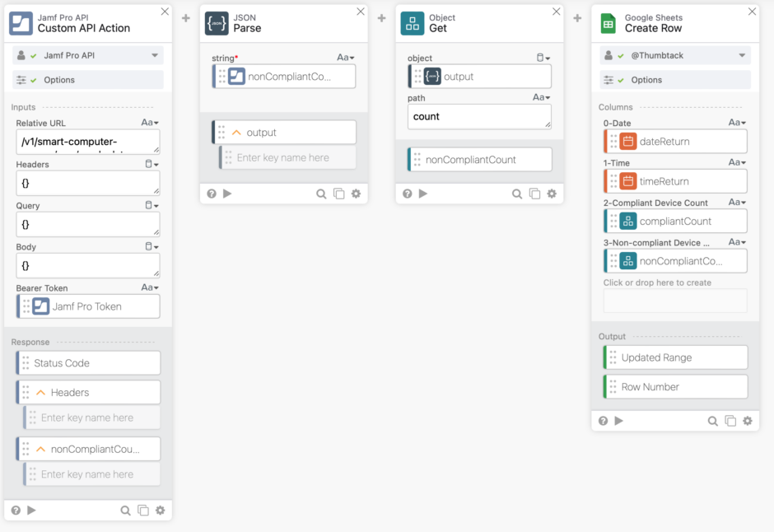Collapse the nonCompliantCou... response object
774x532 pixels.
41,449
